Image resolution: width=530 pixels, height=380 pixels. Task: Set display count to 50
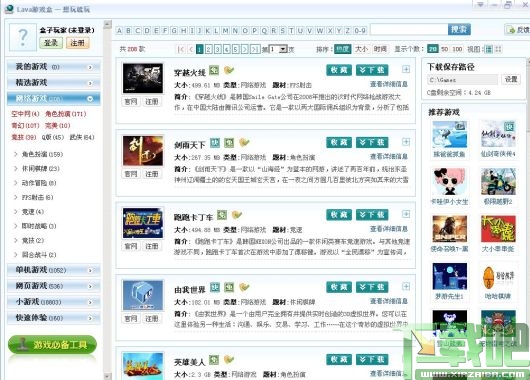coord(445,49)
